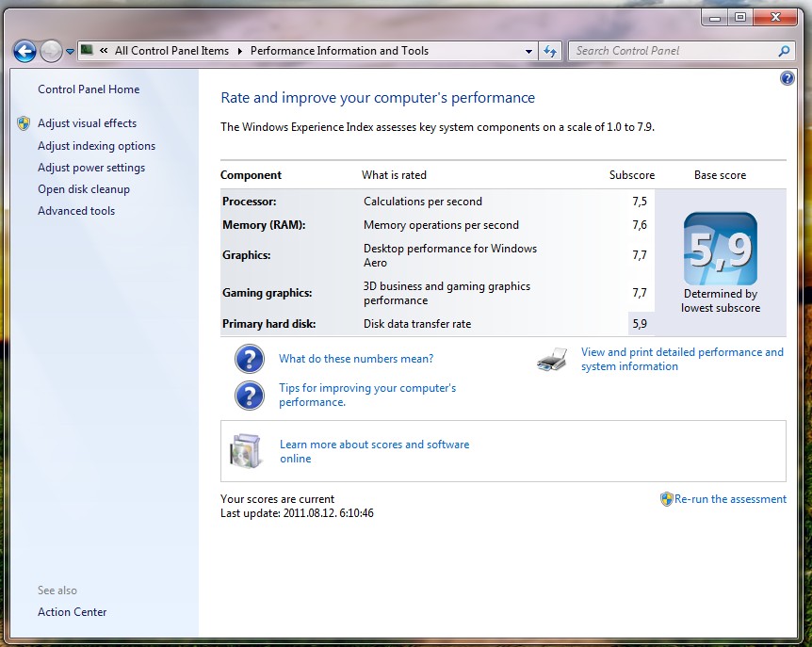The height and width of the screenshot is (647, 812).
Task: Click Re-run the assessment
Action: point(730,499)
